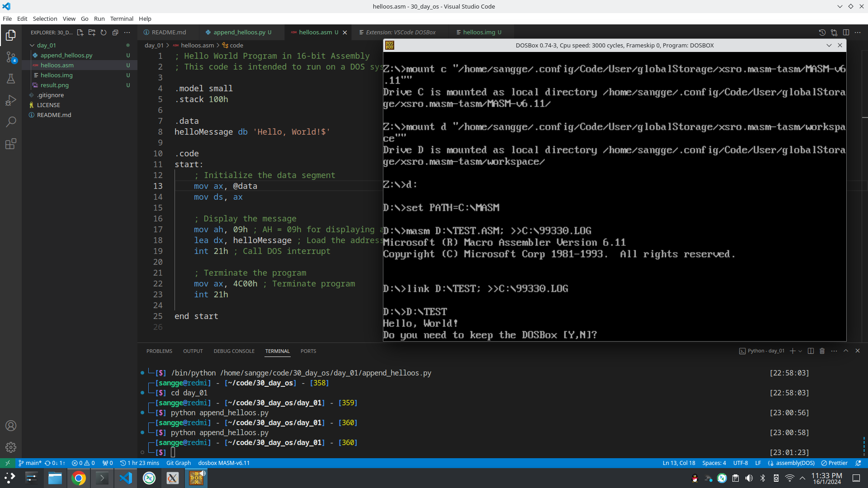Click the Prettier status bar item
The height and width of the screenshot is (488, 868).
[x=835, y=463]
